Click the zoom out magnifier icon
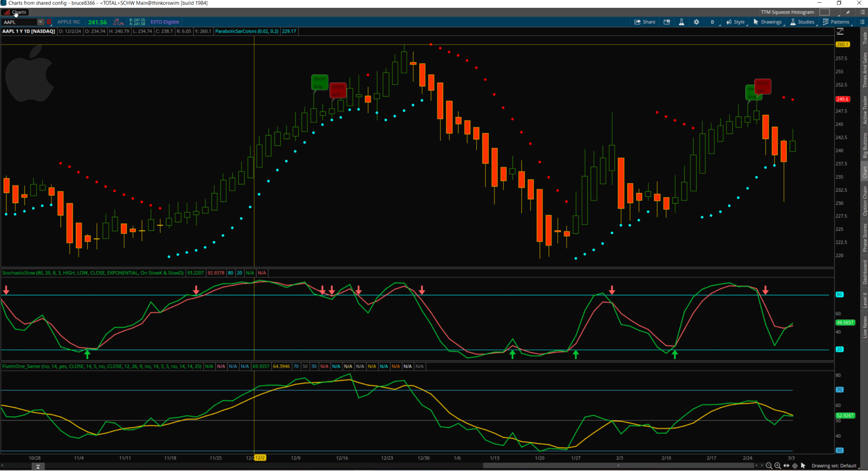 (x=769, y=466)
